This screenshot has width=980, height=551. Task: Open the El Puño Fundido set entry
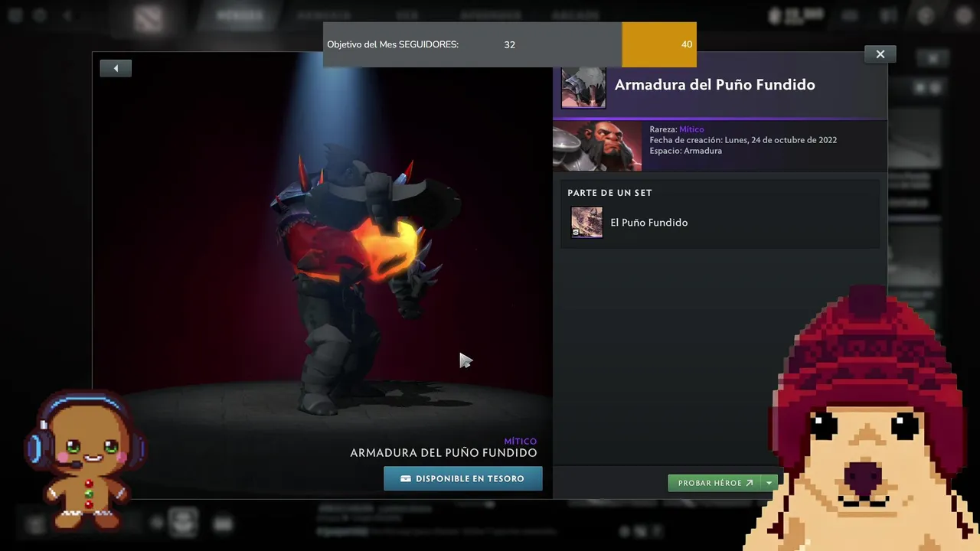(x=720, y=223)
